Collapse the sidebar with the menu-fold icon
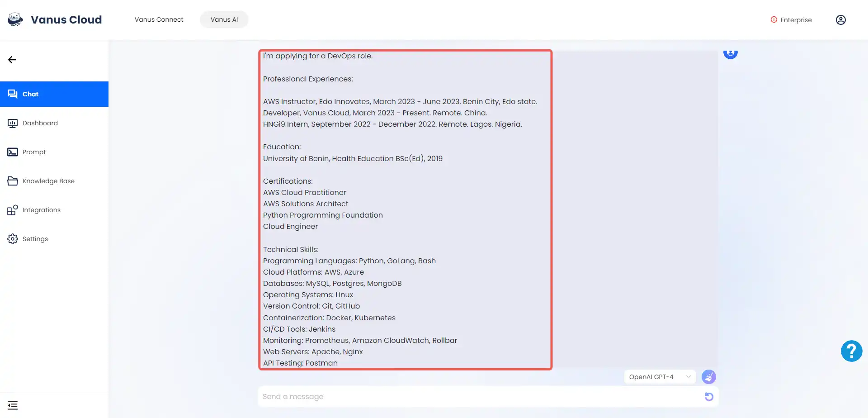Viewport: 868px width, 418px height. (x=13, y=405)
